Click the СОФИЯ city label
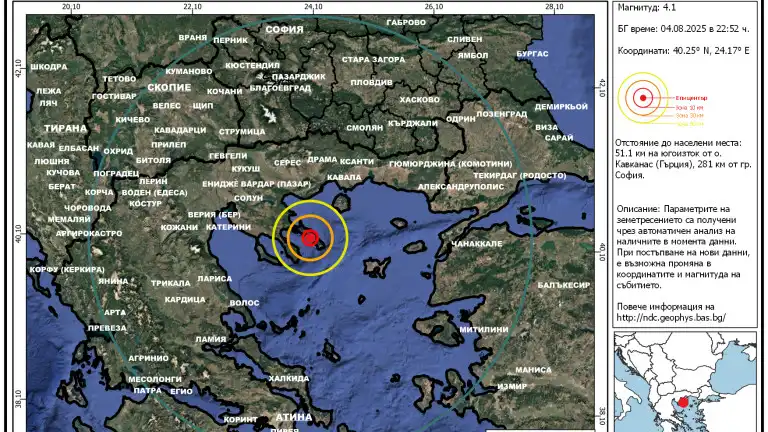The height and width of the screenshot is (432, 768). (284, 30)
